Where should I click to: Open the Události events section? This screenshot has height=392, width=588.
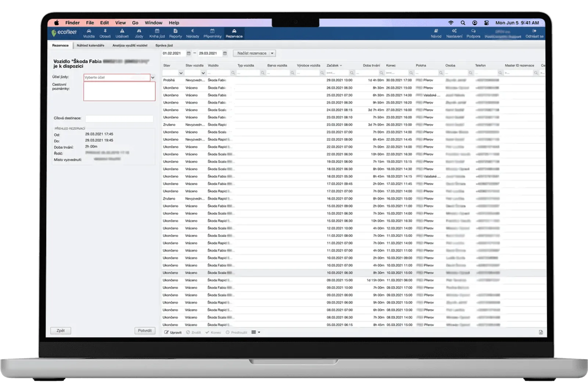pos(122,33)
